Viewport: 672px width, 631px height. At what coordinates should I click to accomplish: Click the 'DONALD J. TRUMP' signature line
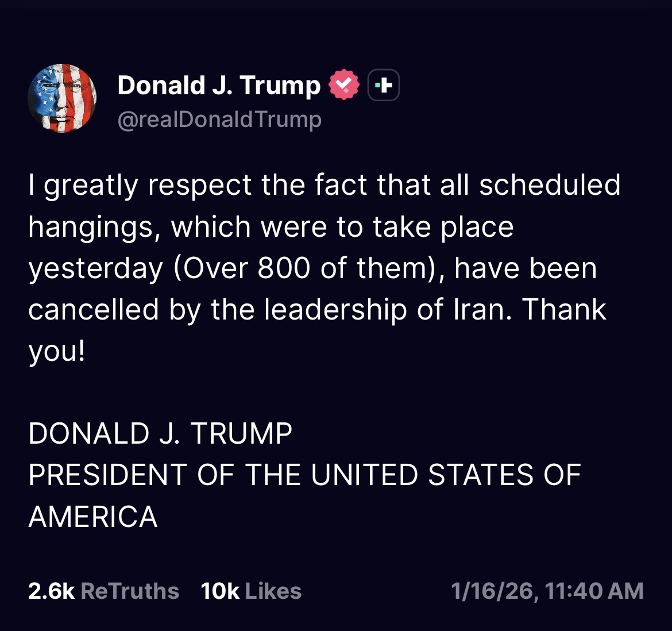(160, 433)
